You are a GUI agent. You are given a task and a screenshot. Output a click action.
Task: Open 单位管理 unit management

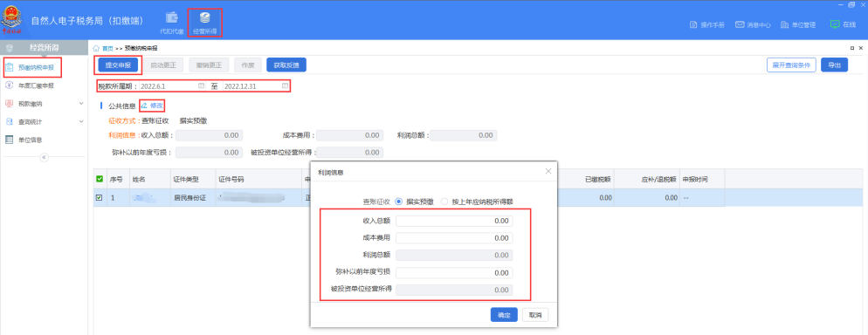click(x=797, y=25)
